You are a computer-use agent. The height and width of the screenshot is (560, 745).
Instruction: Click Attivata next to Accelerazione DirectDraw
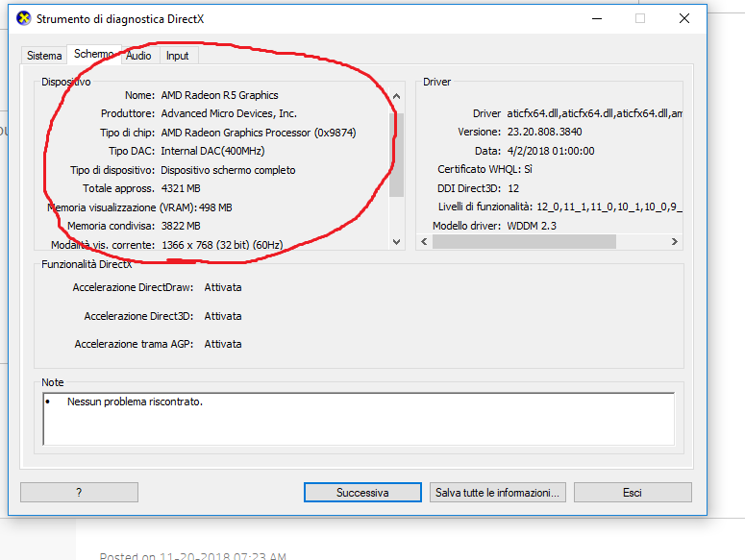coord(223,287)
